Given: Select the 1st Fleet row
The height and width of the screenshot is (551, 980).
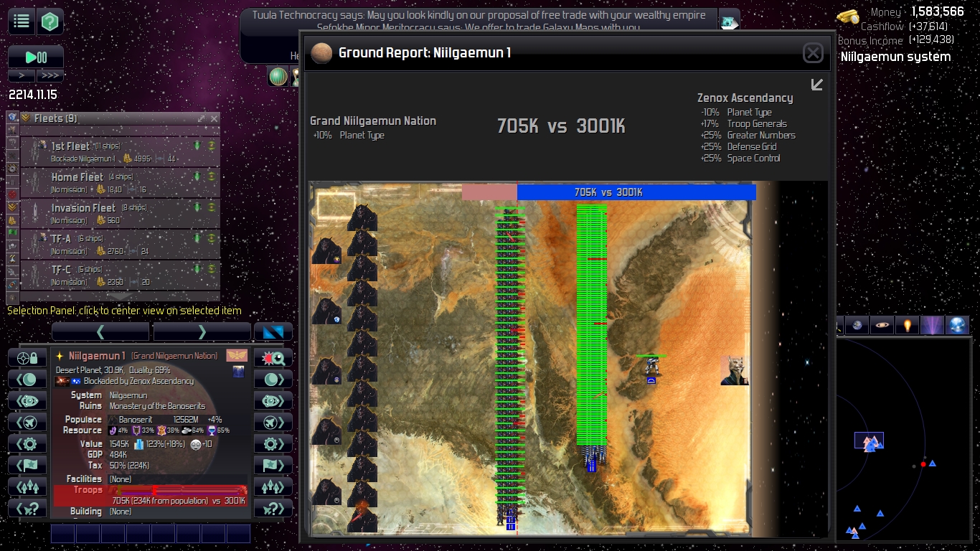Looking at the screenshot, I should (120, 151).
